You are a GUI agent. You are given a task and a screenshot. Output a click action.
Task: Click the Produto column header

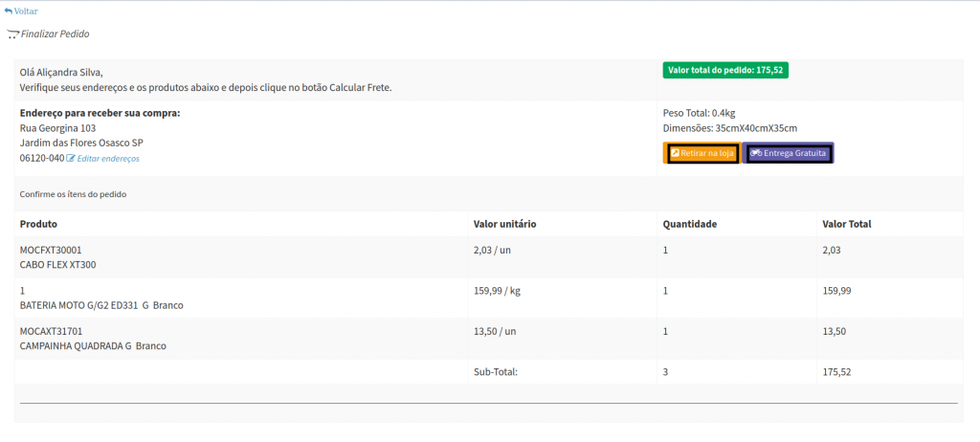39,224
